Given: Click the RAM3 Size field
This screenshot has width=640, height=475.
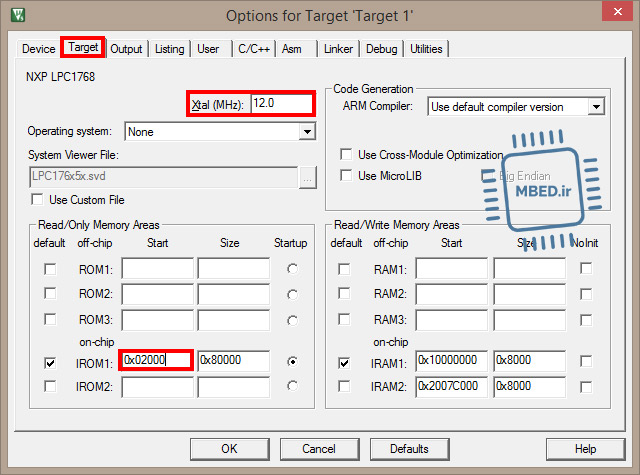Looking at the screenshot, I should [530, 320].
